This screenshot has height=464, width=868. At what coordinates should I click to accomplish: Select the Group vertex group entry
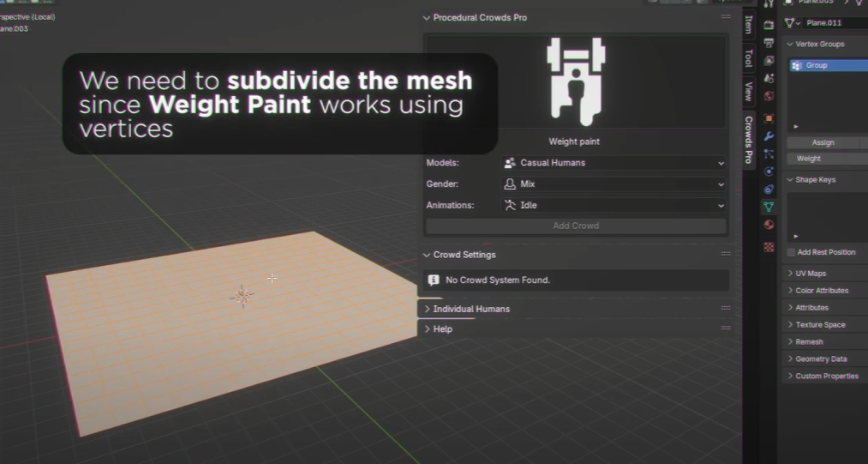coord(827,65)
